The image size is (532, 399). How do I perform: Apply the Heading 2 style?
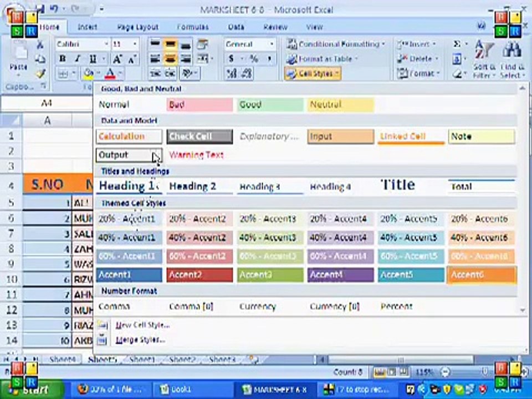199,186
